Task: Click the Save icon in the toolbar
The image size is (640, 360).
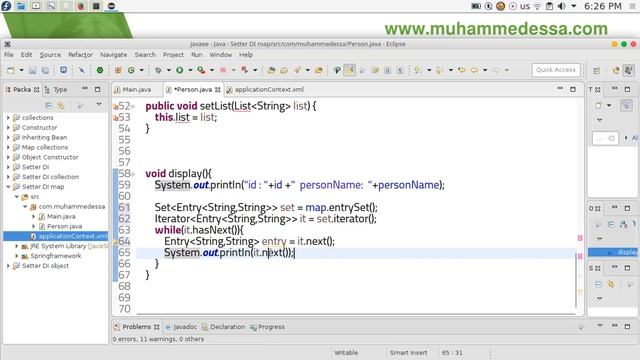Action: [33, 70]
